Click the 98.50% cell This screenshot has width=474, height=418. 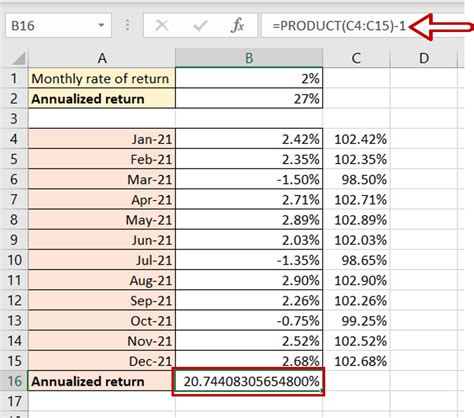(x=356, y=179)
